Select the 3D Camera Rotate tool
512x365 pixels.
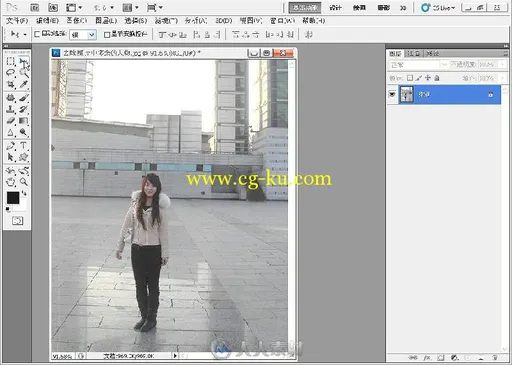click(x=23, y=171)
